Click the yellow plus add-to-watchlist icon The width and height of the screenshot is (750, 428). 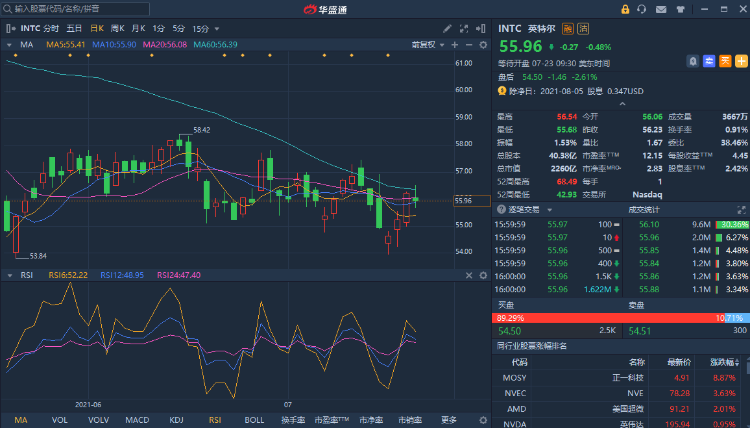pos(740,61)
